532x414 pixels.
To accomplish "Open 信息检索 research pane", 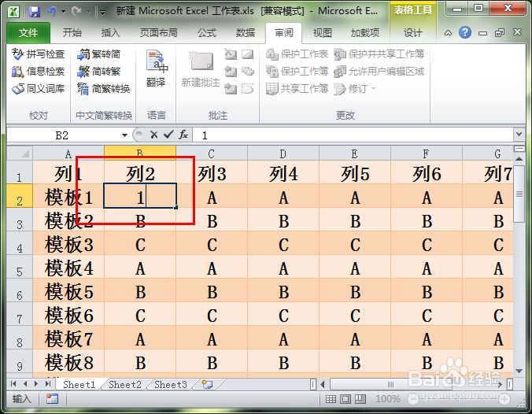I will coord(38,72).
